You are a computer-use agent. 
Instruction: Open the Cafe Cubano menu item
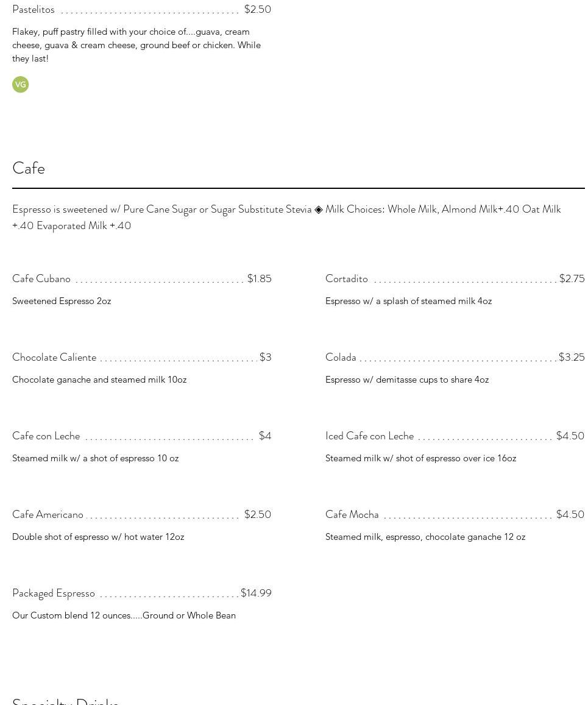tap(41, 278)
